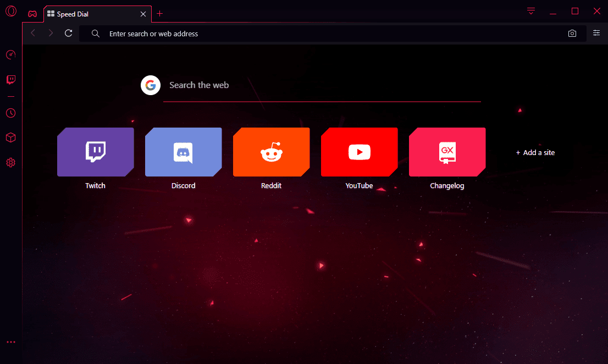Screen dimensions: 608x364
Task: Open the Changelog speed dial tile
Action: tap(447, 152)
